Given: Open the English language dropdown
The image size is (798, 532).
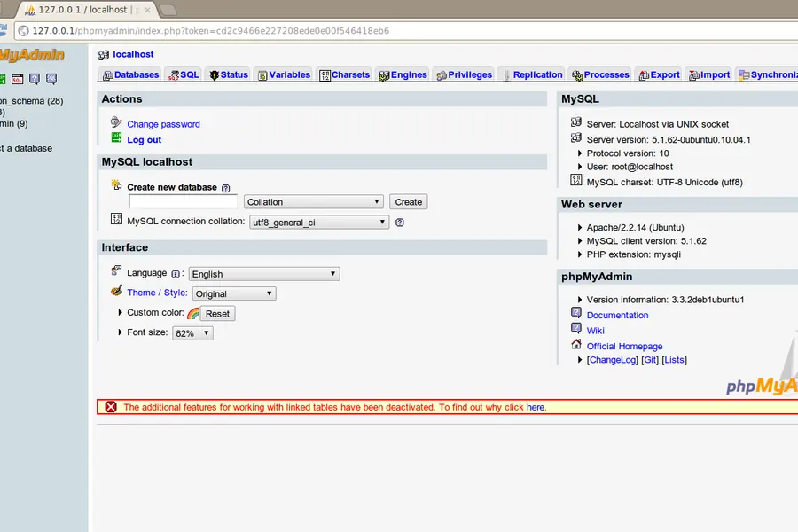Looking at the screenshot, I should pyautogui.click(x=264, y=274).
